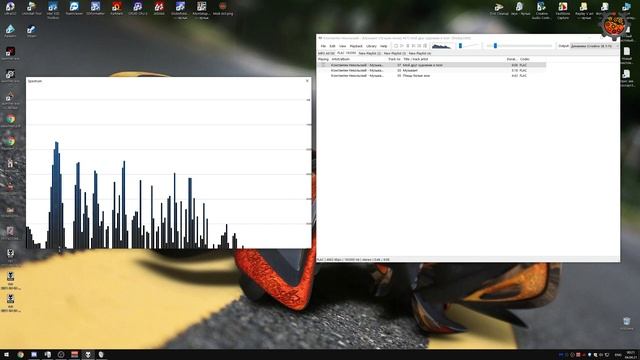Screen dimensions: 640x360
Task: Open the upper Google Chrome desktop shortcut
Action: 10,120
